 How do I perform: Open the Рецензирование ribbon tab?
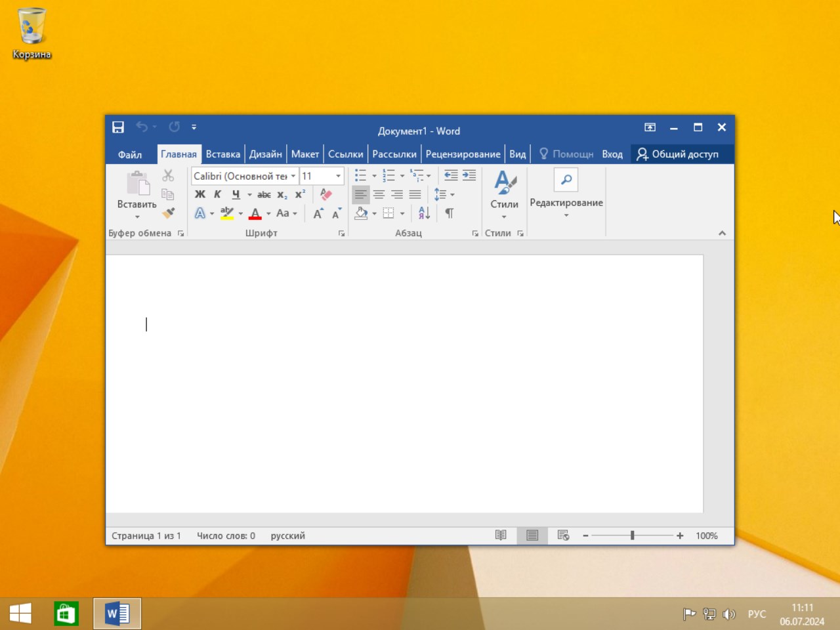[463, 154]
